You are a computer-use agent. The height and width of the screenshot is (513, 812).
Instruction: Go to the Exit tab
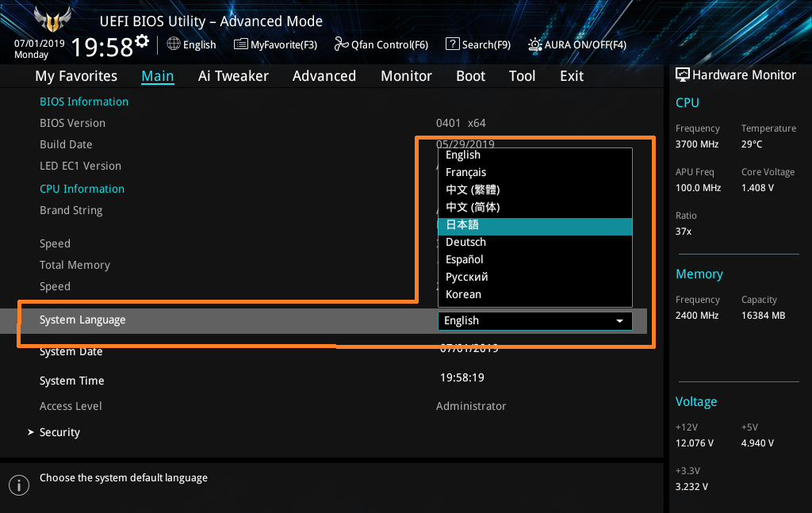pyautogui.click(x=572, y=76)
